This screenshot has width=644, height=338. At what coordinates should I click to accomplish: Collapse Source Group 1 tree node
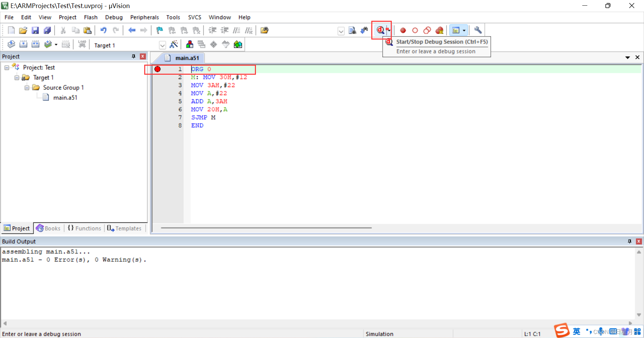click(27, 88)
